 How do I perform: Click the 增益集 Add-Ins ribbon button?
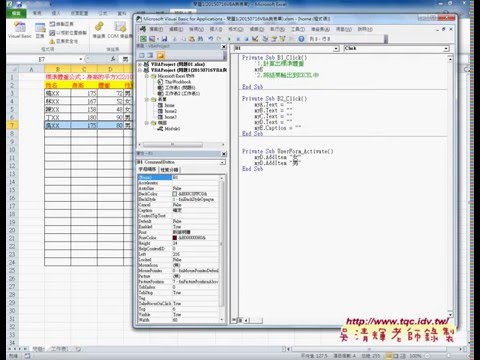pyautogui.click(x=99, y=30)
